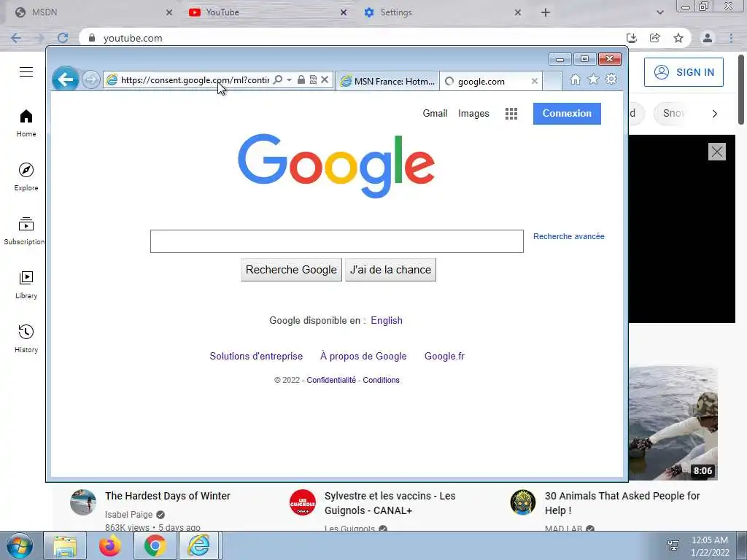
Task: Click the blue Connexion button
Action: click(x=567, y=113)
